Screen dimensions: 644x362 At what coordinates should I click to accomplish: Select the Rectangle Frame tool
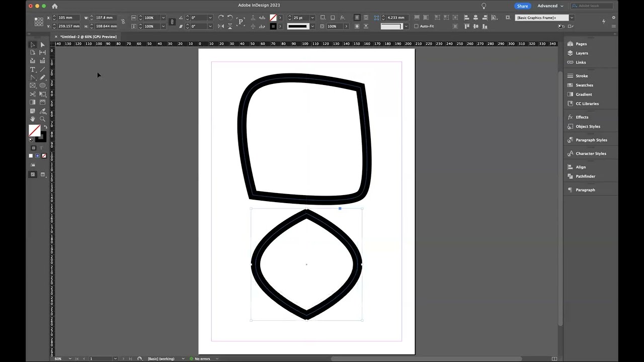click(x=33, y=85)
